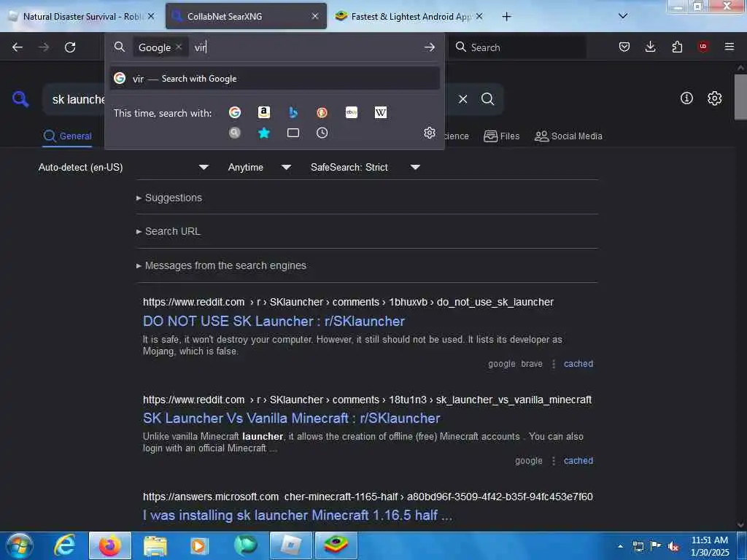
Task: Open BlueStacks icon on taskbar
Action: click(336, 545)
